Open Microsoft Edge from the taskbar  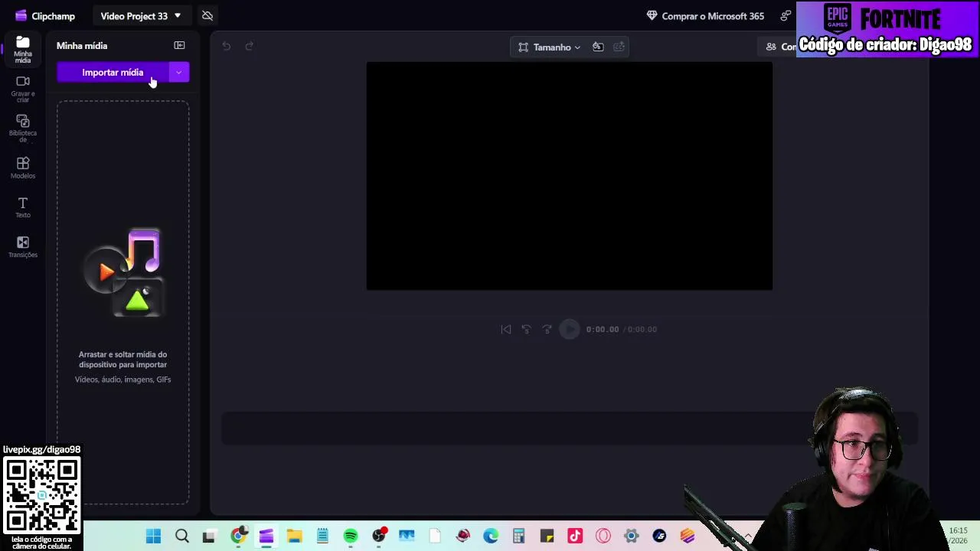[491, 536]
